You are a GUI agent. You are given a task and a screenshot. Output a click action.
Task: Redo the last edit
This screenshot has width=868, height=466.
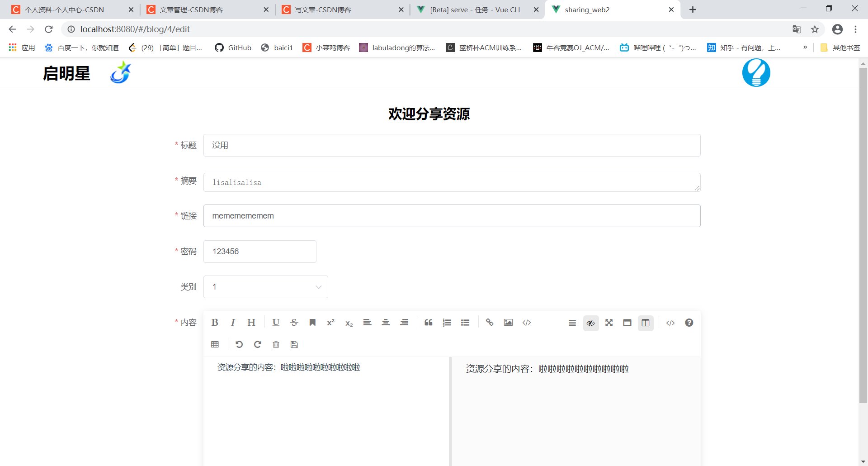point(258,344)
